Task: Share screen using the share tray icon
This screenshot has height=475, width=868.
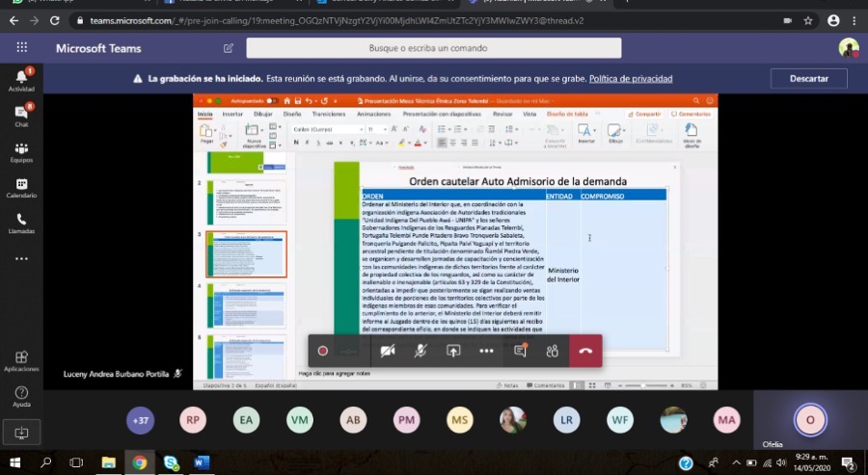Action: (453, 351)
